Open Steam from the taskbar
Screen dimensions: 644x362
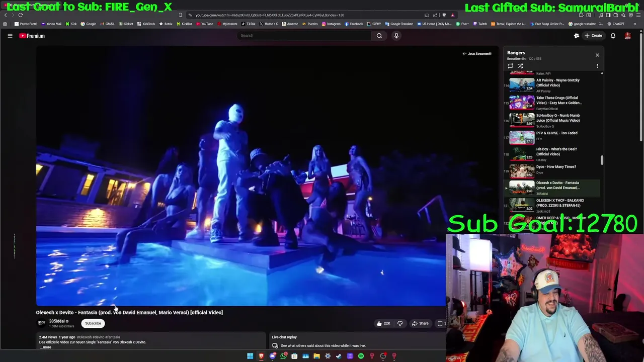[339, 356]
